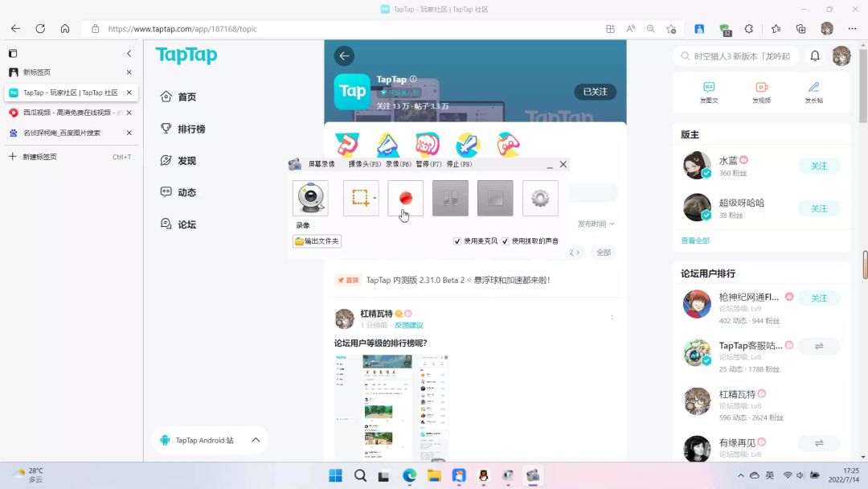The height and width of the screenshot is (489, 868).
Task: Open File Explorer from taskbar
Action: 434,475
